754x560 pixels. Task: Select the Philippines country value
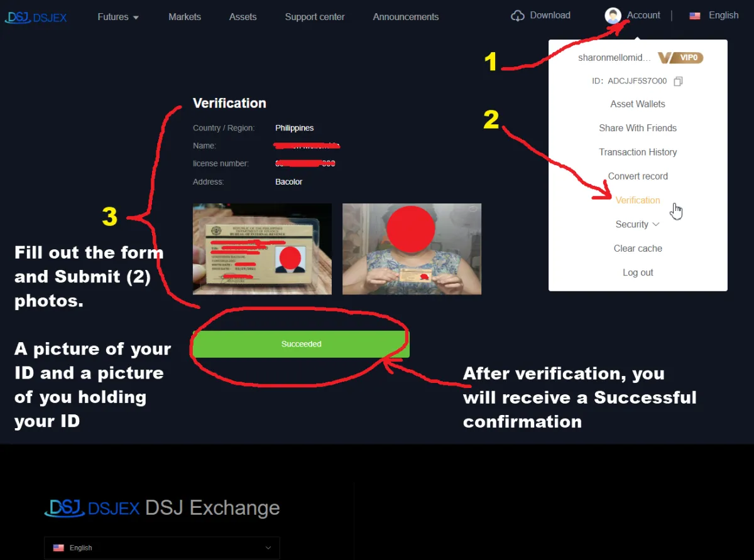pos(295,128)
